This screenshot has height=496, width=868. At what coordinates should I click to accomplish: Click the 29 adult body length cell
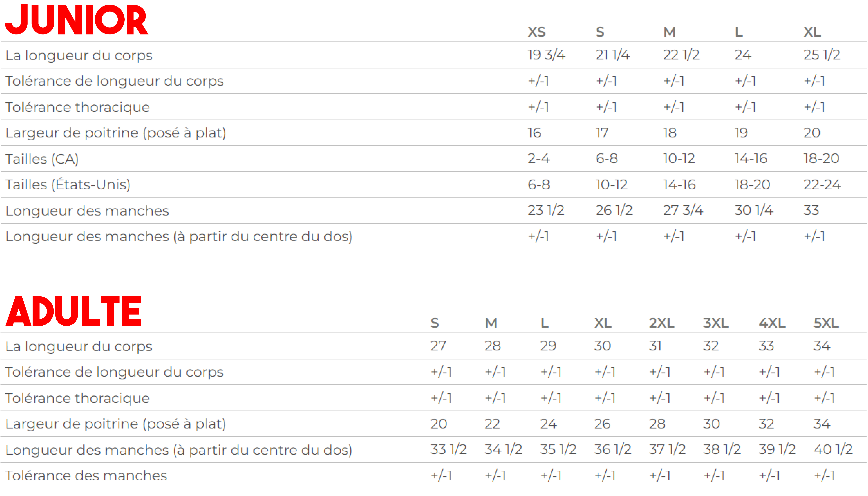pyautogui.click(x=548, y=346)
